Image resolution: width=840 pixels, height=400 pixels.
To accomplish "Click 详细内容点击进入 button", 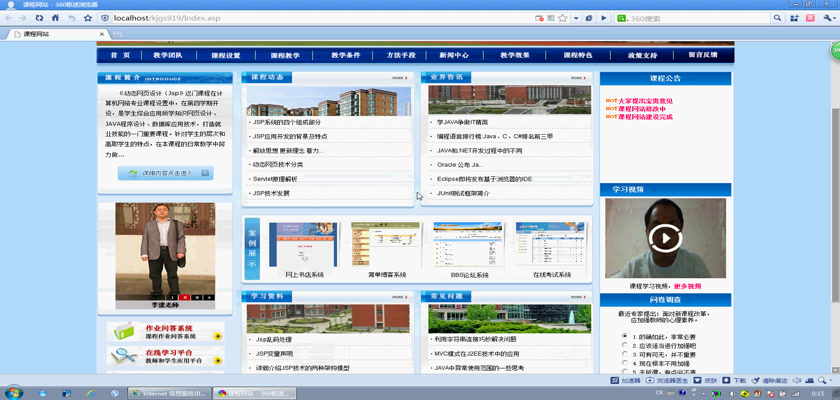I will [x=166, y=173].
